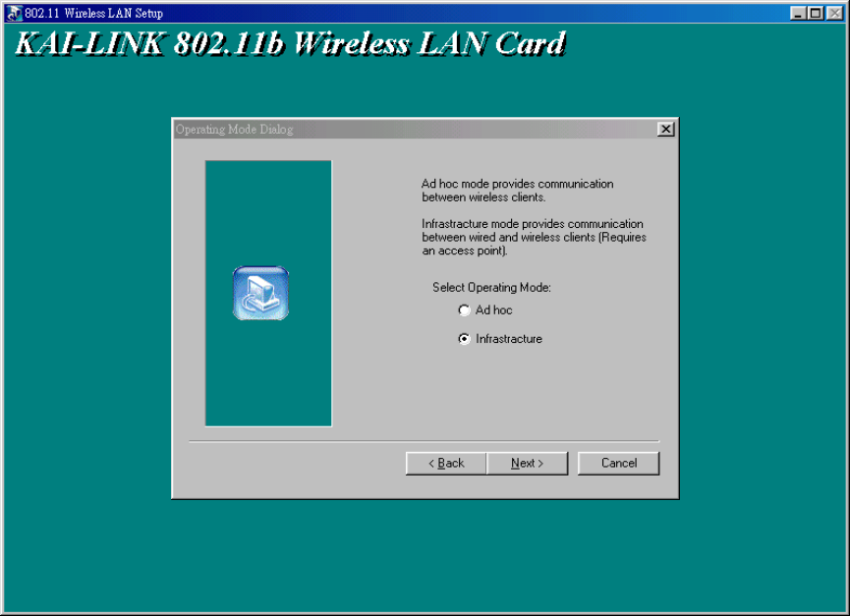The image size is (850, 616).
Task: Cancel the setup wizard
Action: [618, 463]
